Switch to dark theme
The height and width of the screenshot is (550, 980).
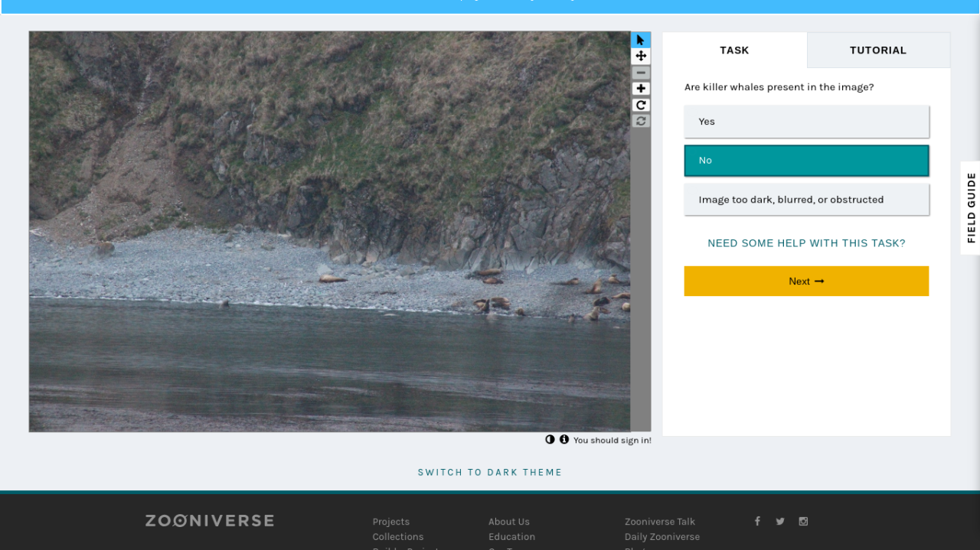pos(490,473)
